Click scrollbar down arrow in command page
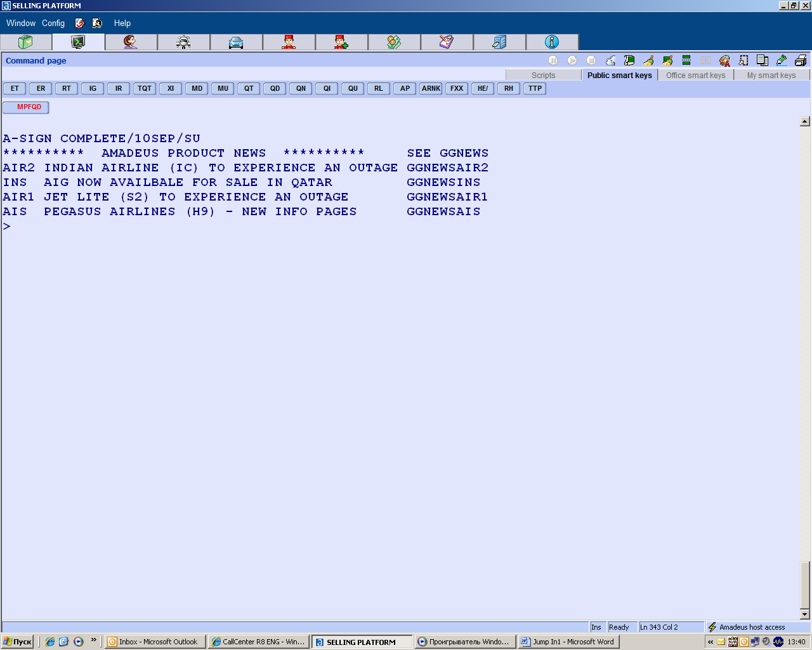Screen dimensions: 812x650 805,614
